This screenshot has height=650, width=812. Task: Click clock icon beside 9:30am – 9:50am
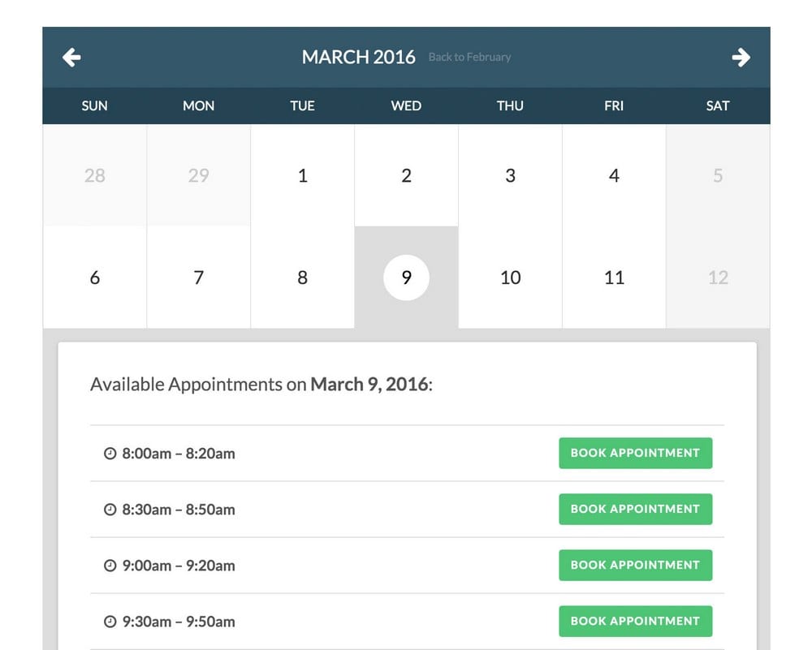[x=110, y=622]
